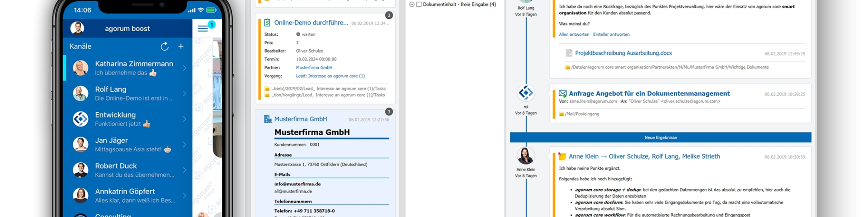Viewport: 868px width, 217px height.
Task: Click the task clipboard icon of Online-Demo card
Action: [x=267, y=23]
